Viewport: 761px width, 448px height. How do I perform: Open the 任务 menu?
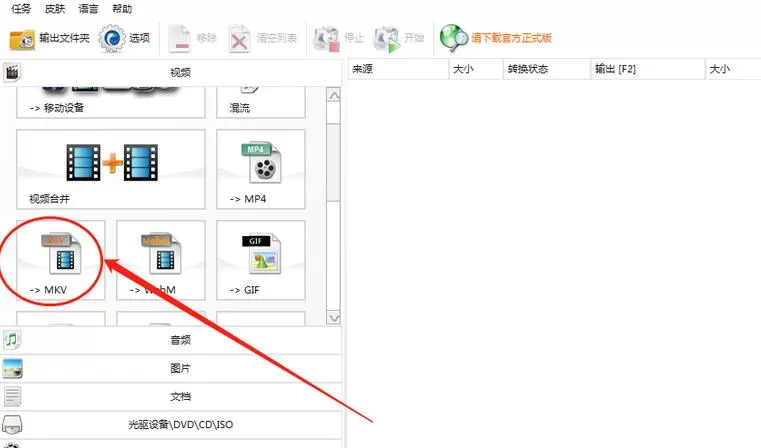coord(21,8)
